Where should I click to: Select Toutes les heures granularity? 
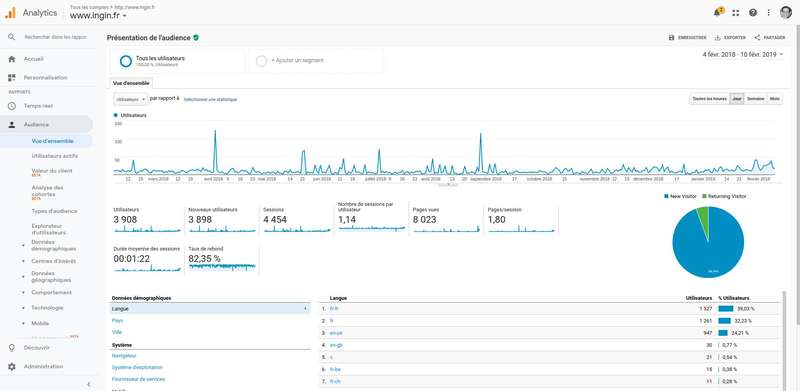point(709,99)
